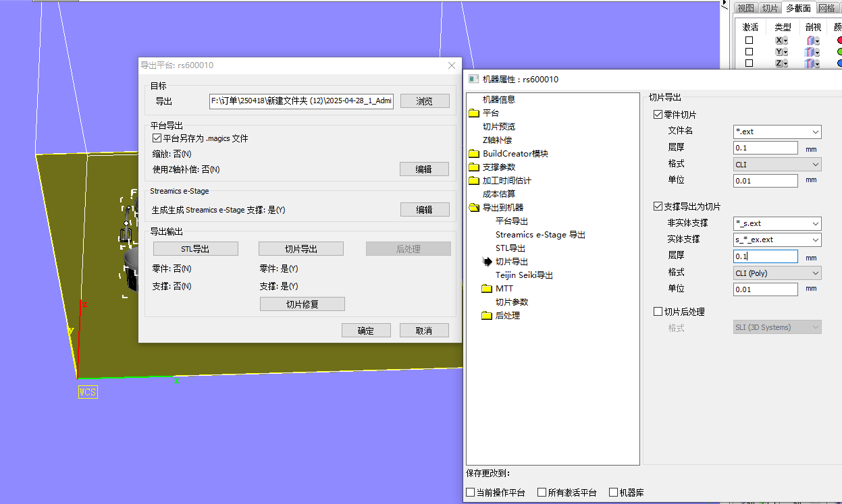Click the 零件切片 层厚 input field

click(x=765, y=148)
